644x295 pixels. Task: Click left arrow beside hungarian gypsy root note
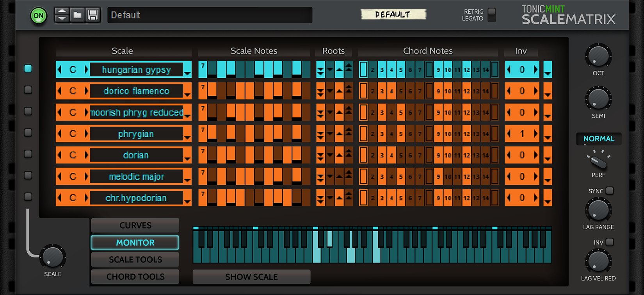point(60,70)
